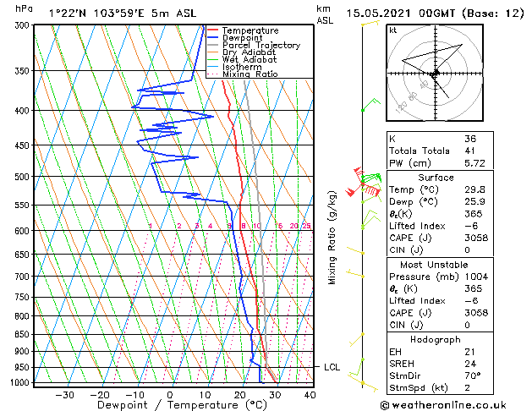
Task: Click the surface Dewp value 25.9
Action: [x=475, y=202]
